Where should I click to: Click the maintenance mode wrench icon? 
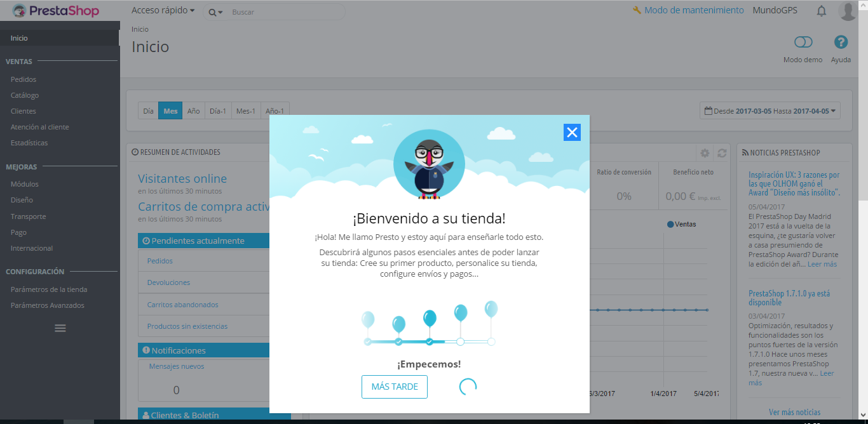point(637,10)
